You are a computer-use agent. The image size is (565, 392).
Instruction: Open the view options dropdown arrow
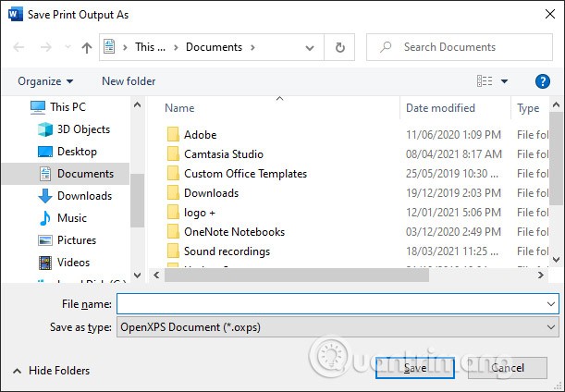click(x=504, y=81)
